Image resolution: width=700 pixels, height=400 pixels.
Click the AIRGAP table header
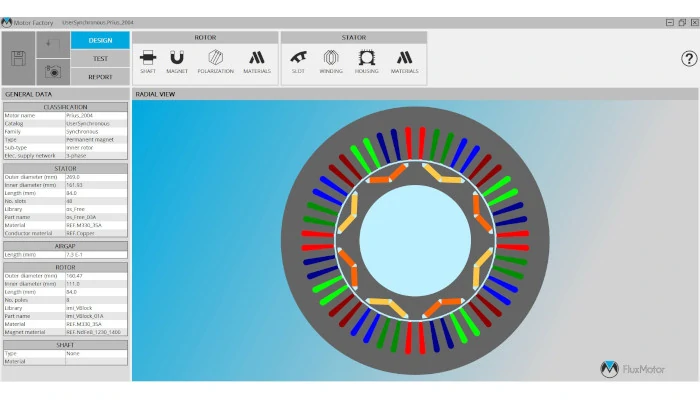pos(65,246)
